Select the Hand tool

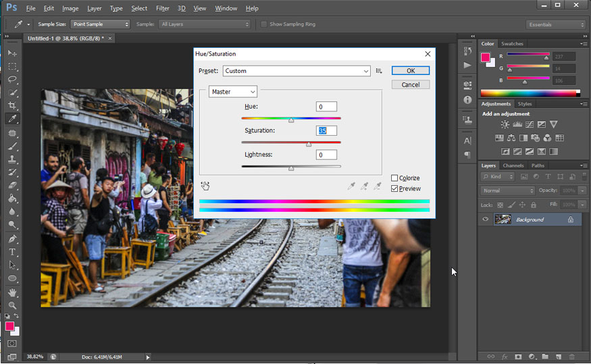12,292
